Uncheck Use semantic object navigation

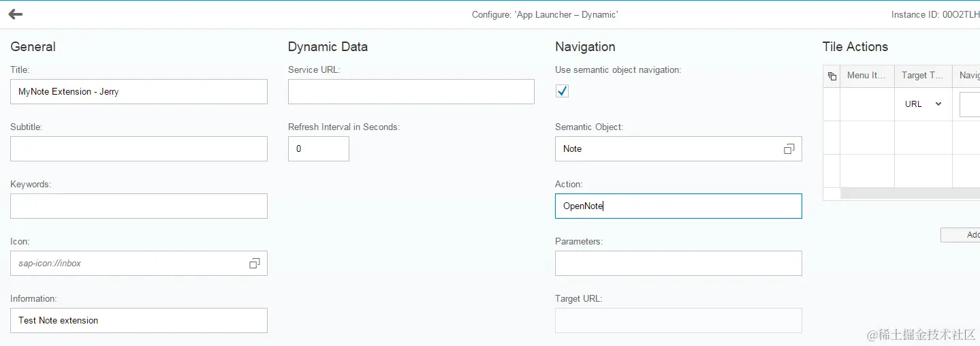pos(562,91)
